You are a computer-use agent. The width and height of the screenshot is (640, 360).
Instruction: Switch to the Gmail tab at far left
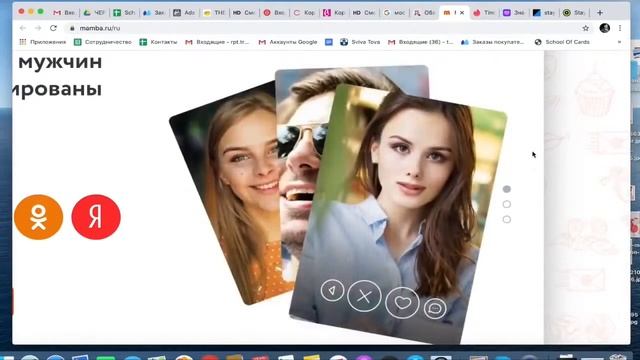[64, 13]
